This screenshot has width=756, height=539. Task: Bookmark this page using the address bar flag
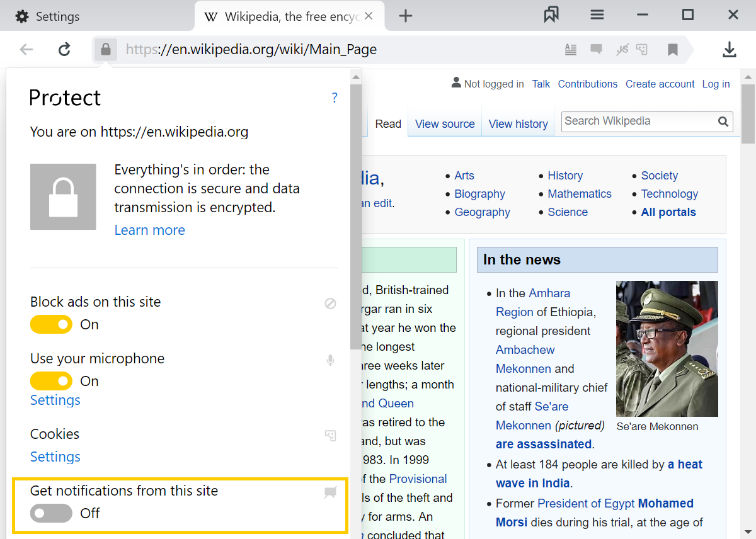pos(673,50)
